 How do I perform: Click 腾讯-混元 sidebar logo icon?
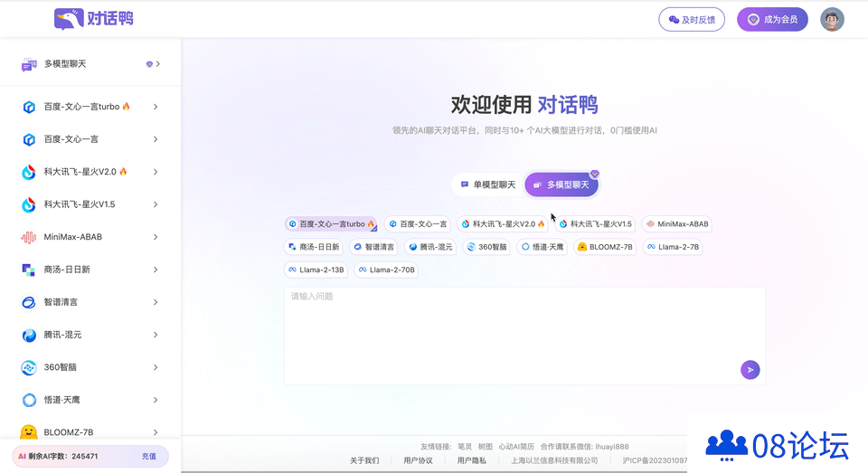pyautogui.click(x=29, y=336)
